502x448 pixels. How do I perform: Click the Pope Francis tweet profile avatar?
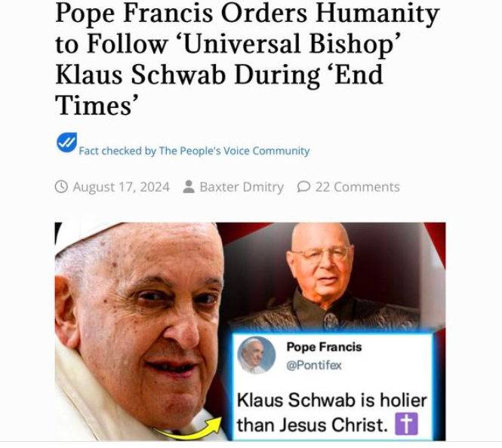257,355
